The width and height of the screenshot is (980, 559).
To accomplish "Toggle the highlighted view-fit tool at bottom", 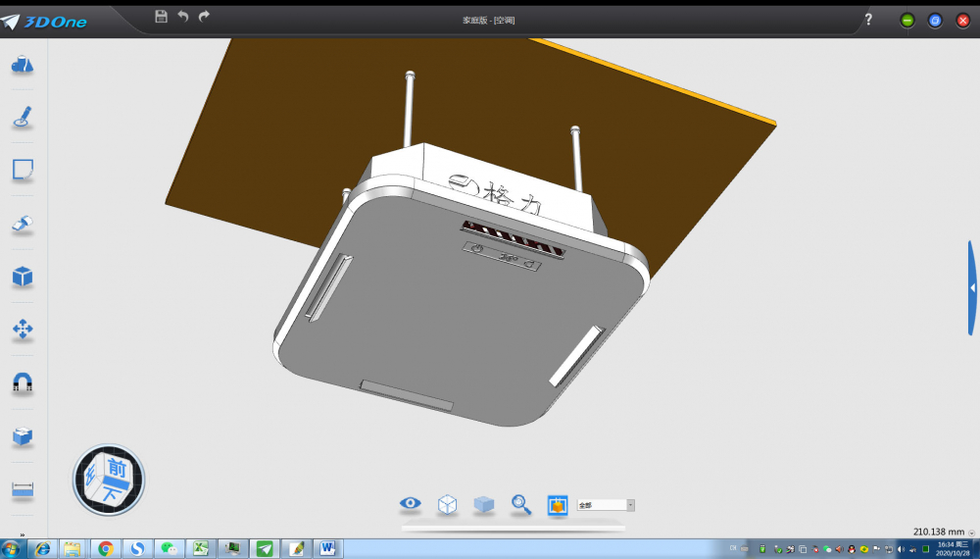I will point(558,505).
